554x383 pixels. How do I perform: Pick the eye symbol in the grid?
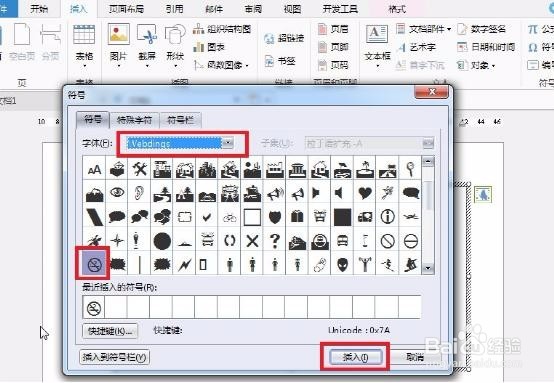pos(117,193)
